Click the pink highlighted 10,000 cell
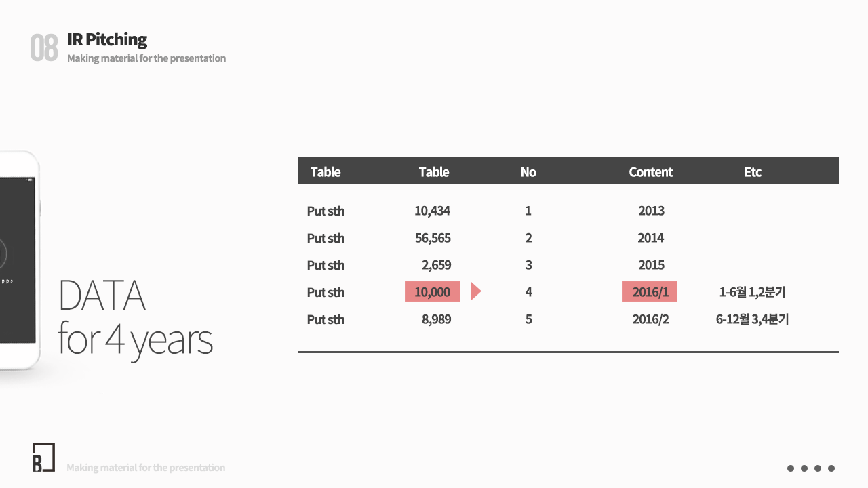The width and height of the screenshot is (868, 488). pyautogui.click(x=433, y=291)
